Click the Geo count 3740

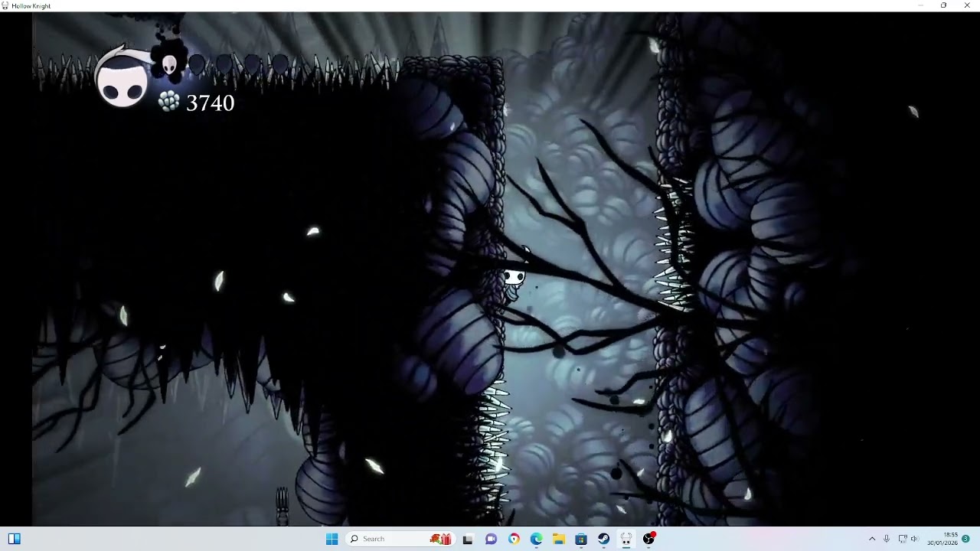[x=211, y=103]
